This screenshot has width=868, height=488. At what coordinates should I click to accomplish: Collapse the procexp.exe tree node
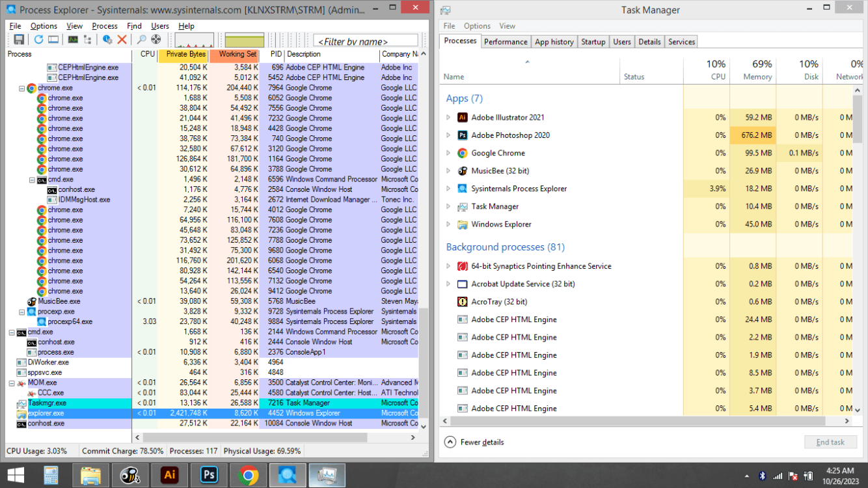[x=21, y=312]
